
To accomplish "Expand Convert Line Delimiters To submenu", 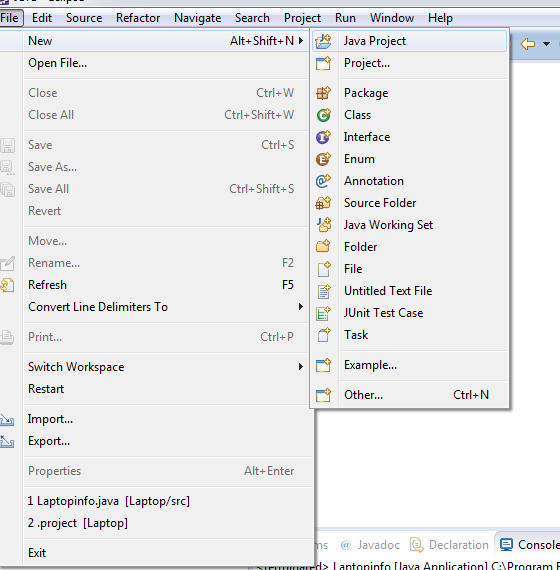I will (x=301, y=307).
